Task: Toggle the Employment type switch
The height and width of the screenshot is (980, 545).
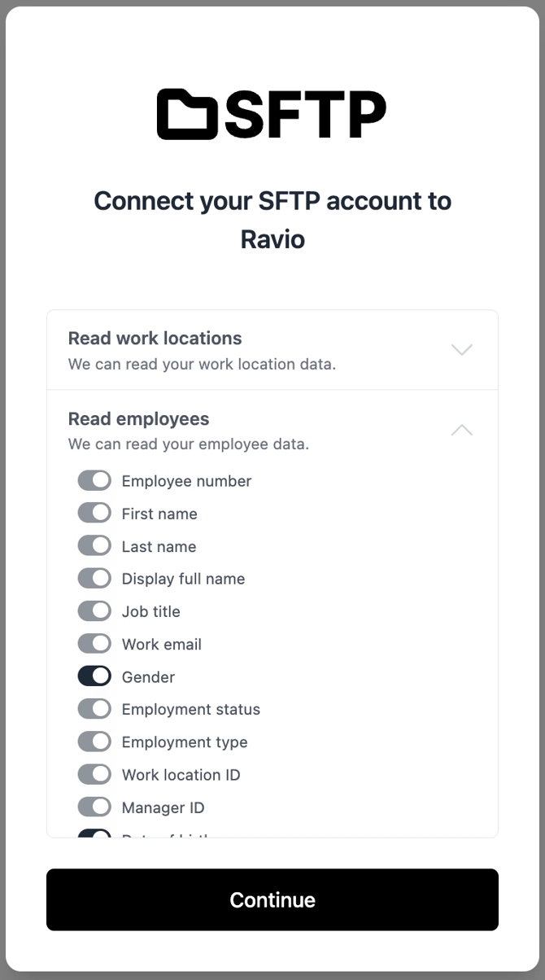Action: (94, 742)
